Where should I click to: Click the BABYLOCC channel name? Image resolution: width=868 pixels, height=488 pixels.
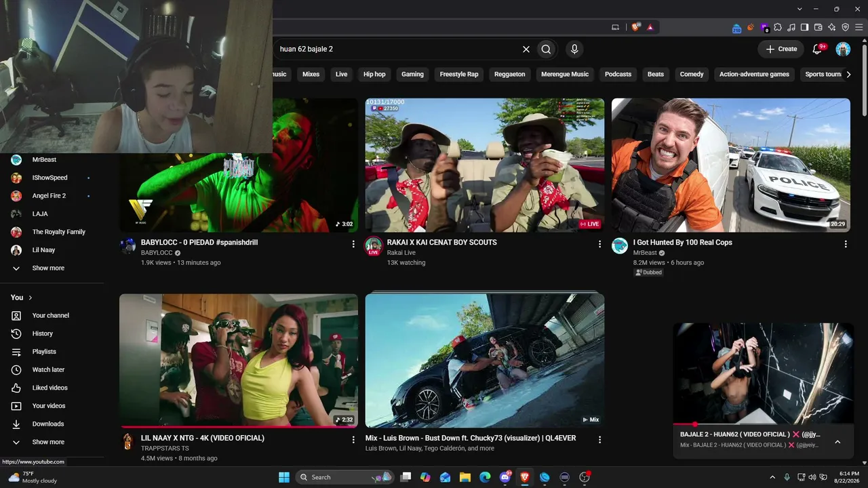157,253
